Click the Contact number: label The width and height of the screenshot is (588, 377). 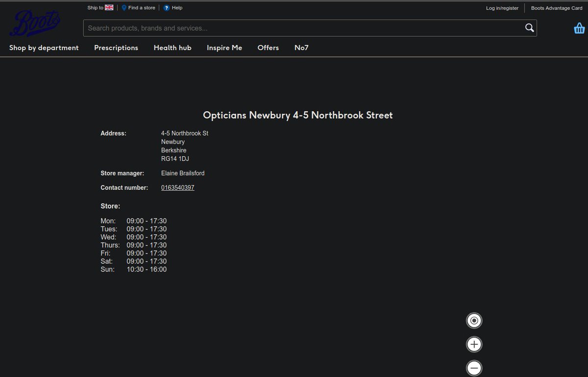(124, 188)
